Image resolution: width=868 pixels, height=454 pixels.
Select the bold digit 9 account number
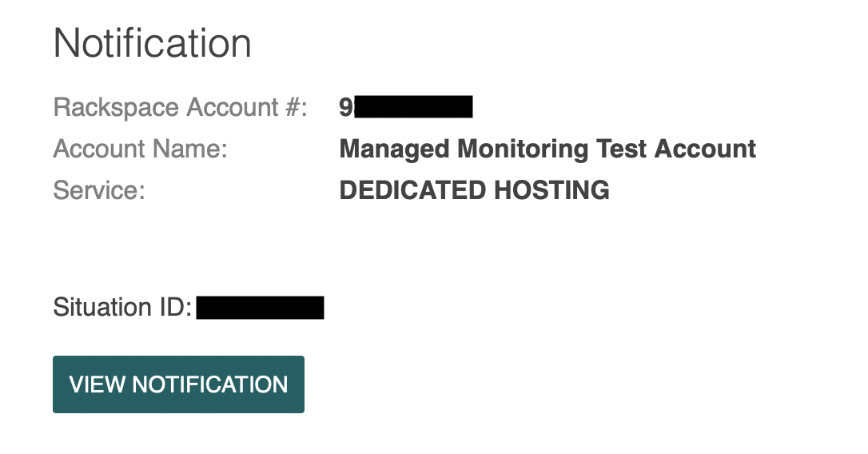coord(345,107)
